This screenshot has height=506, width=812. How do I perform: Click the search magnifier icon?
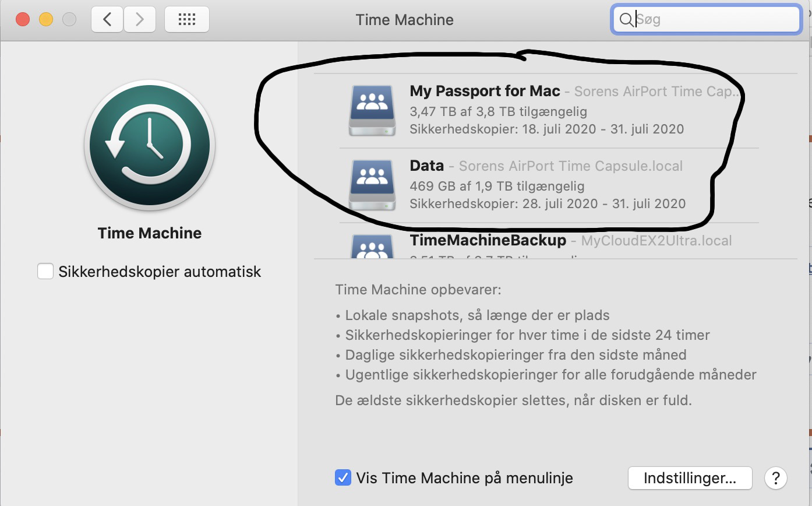(x=626, y=20)
